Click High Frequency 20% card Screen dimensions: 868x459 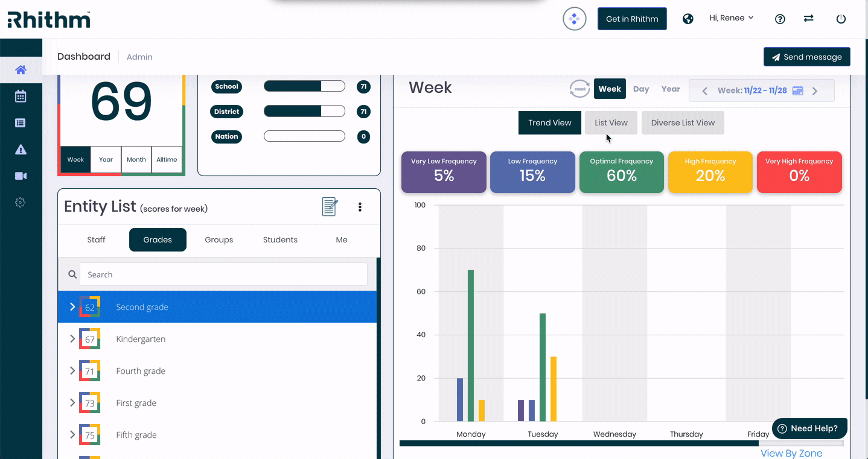pos(710,172)
